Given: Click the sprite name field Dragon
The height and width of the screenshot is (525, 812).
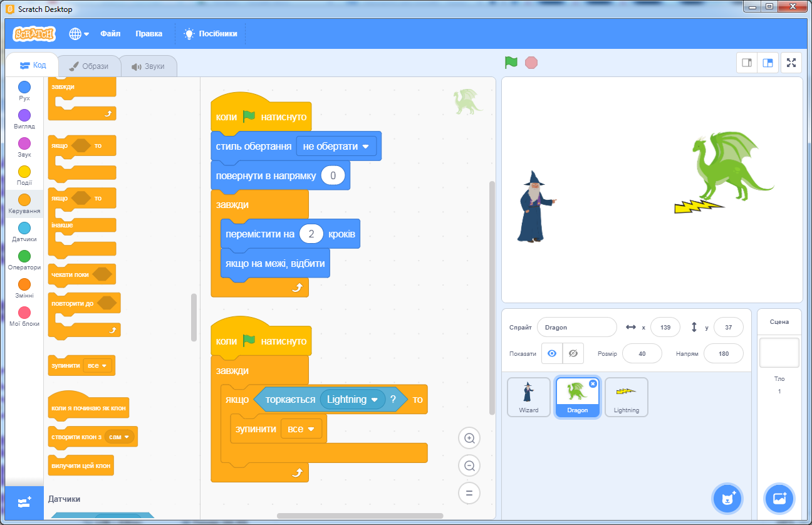Looking at the screenshot, I should [577, 327].
